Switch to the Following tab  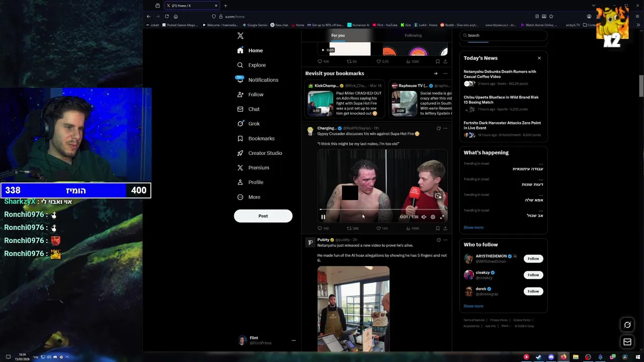413,36
